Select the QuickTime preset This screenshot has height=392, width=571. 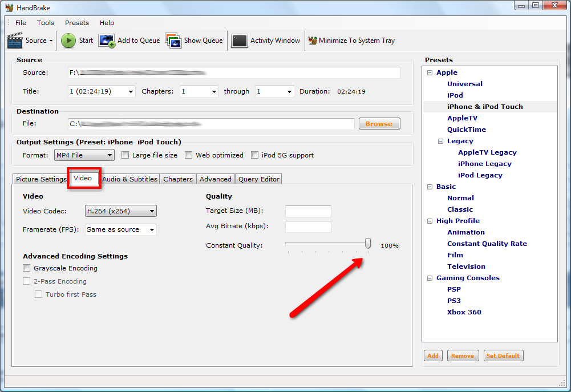pos(467,130)
